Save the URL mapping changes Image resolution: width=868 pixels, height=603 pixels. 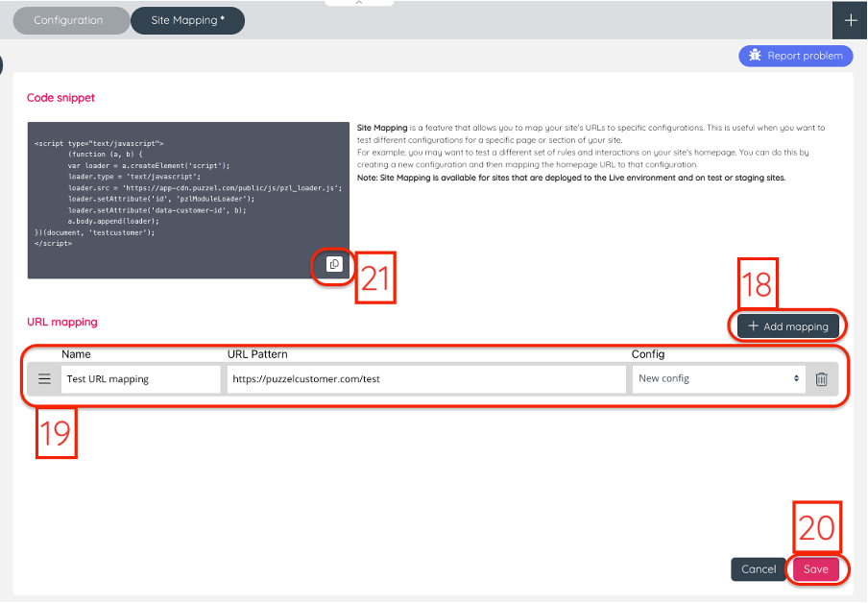[x=815, y=569]
